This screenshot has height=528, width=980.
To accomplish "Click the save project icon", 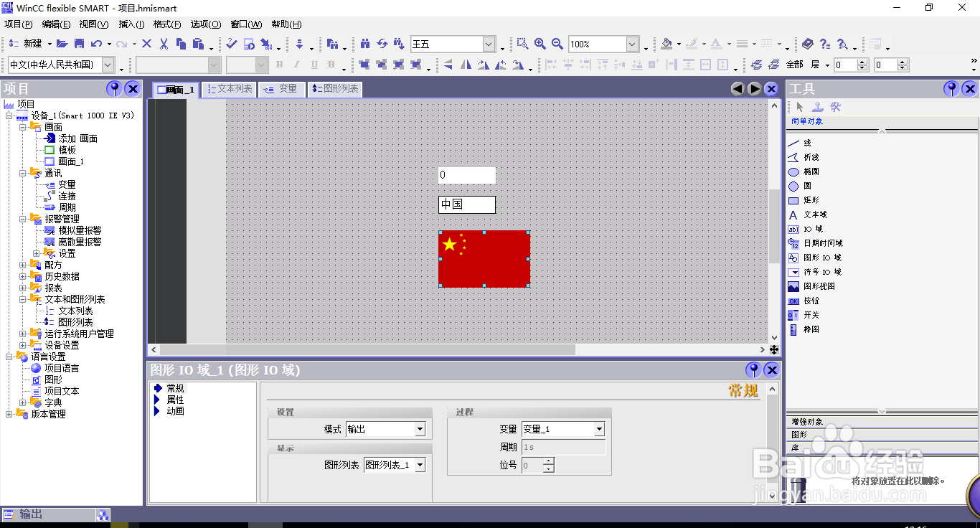I will click(79, 43).
